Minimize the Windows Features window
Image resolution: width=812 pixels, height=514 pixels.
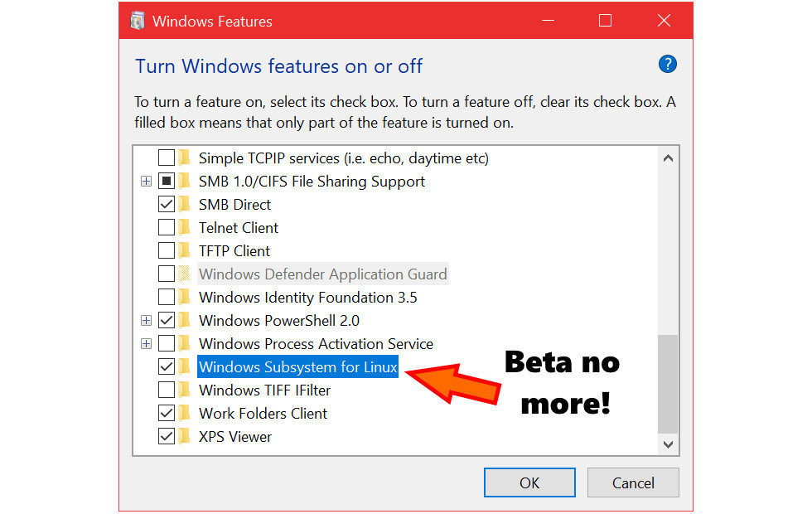[x=548, y=20]
